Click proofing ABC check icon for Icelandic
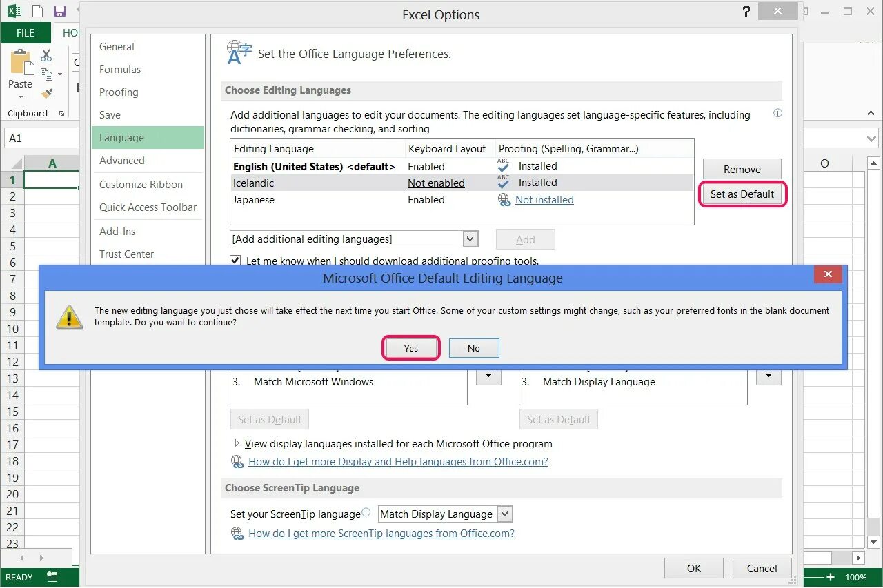 click(x=504, y=182)
